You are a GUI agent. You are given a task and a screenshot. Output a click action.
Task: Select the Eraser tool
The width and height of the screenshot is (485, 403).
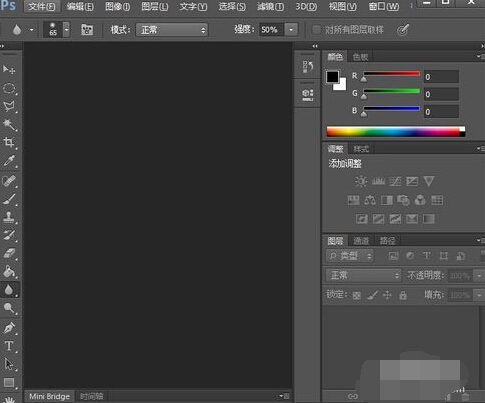tap(9, 253)
